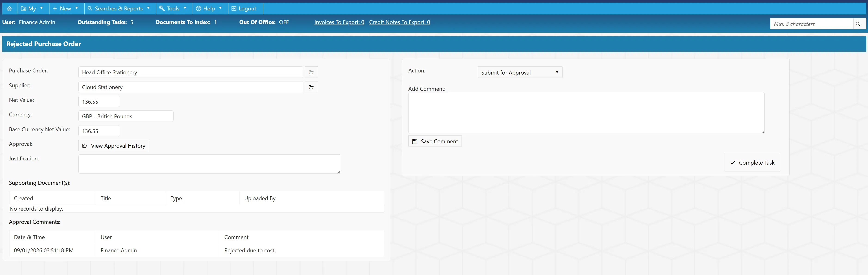This screenshot has height=275, width=868.
Task: Click the wrench icon of the Tools menu
Action: (162, 8)
